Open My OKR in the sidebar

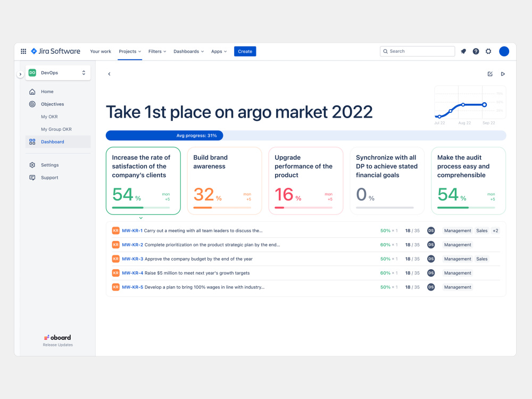[49, 117]
